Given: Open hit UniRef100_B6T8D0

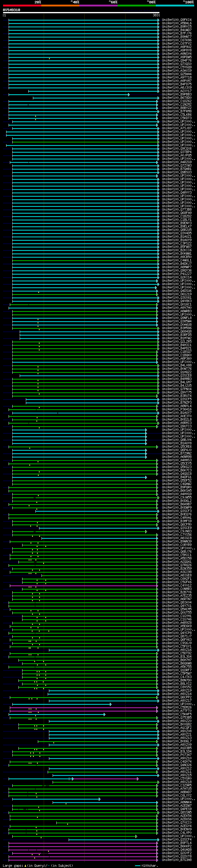Looking at the screenshot, I should tap(177, 98).
